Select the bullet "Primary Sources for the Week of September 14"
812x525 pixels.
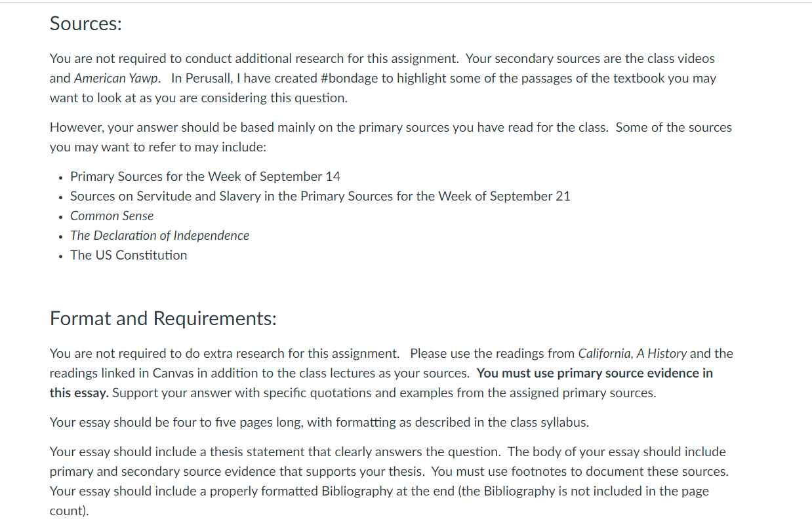point(205,176)
